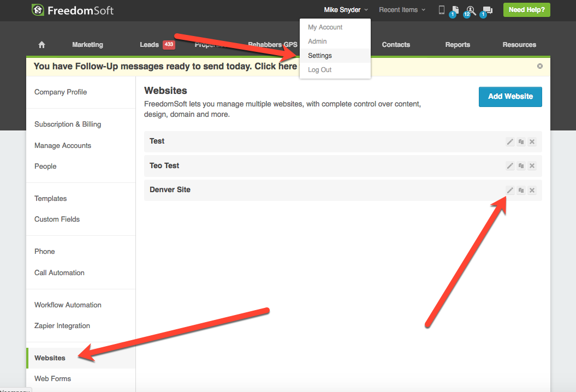
Task: Choose Log Out in the dropdown menu
Action: 320,70
